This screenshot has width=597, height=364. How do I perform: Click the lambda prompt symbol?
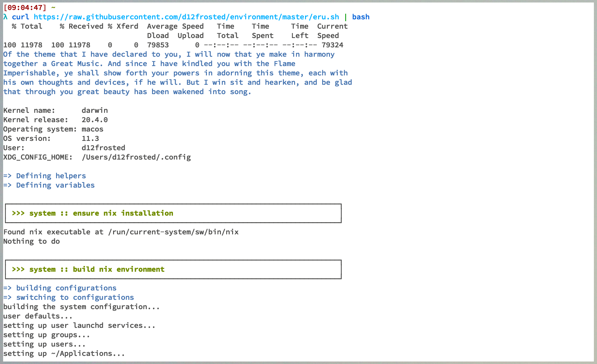(5, 17)
